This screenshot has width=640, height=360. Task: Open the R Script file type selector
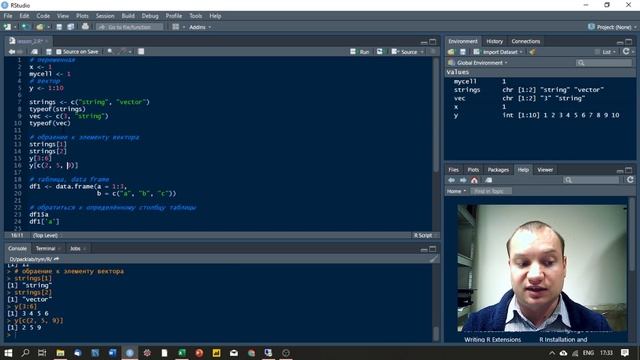tap(424, 236)
